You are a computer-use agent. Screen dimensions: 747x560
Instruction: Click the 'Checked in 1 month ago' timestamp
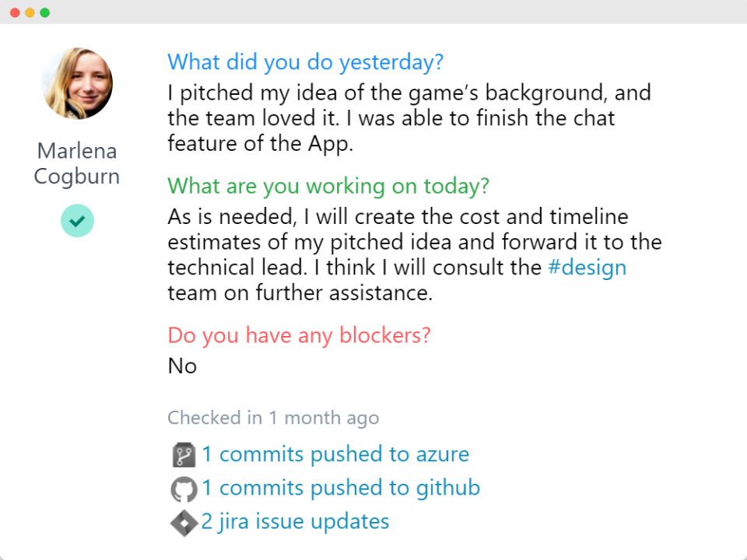click(x=273, y=418)
